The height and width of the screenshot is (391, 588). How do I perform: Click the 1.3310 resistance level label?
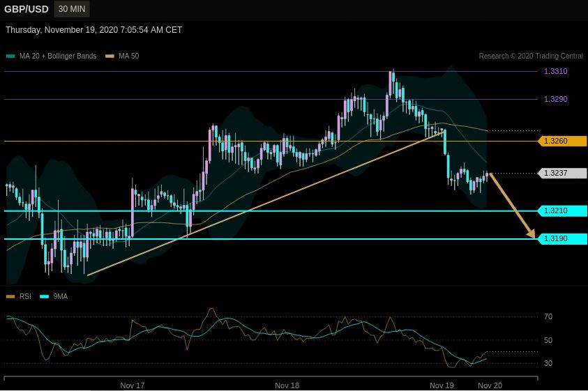click(x=555, y=71)
